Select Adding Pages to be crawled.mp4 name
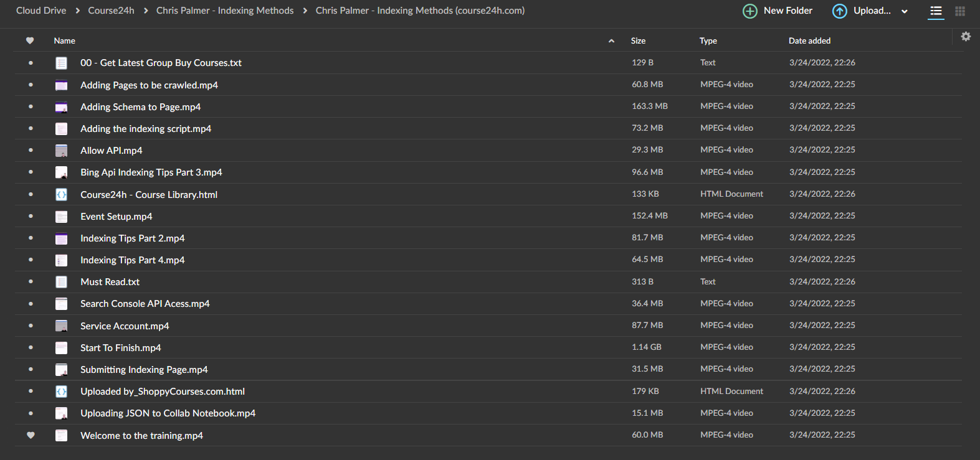980x460 pixels. tap(149, 85)
